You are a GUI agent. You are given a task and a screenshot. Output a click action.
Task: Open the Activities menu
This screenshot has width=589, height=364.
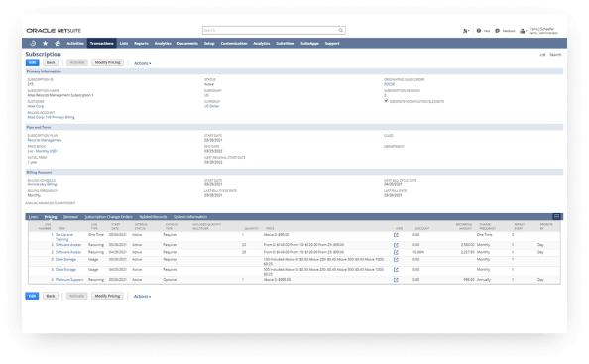click(x=75, y=44)
